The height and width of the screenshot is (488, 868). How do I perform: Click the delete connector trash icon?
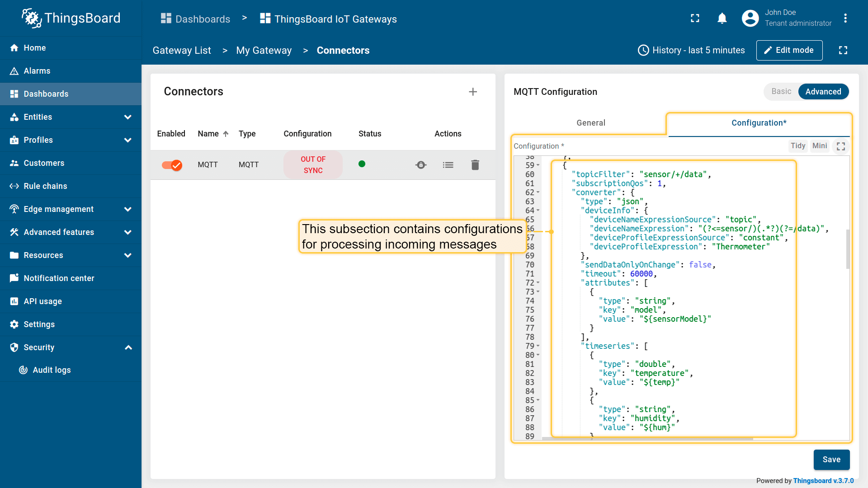(475, 164)
